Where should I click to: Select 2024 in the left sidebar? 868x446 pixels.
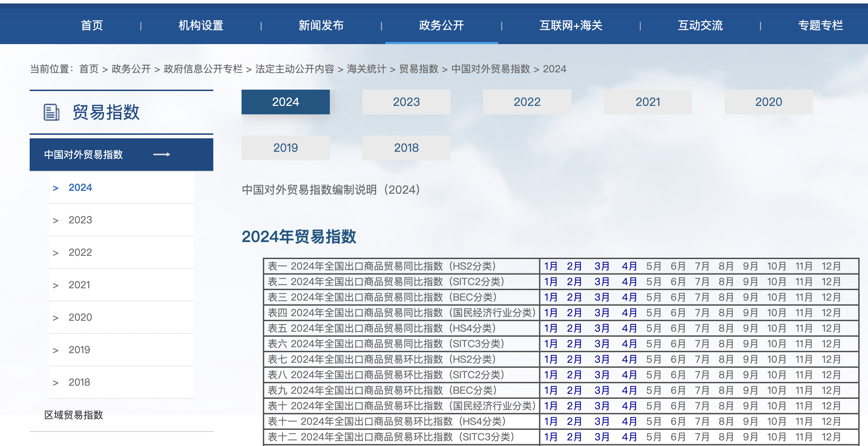80,187
